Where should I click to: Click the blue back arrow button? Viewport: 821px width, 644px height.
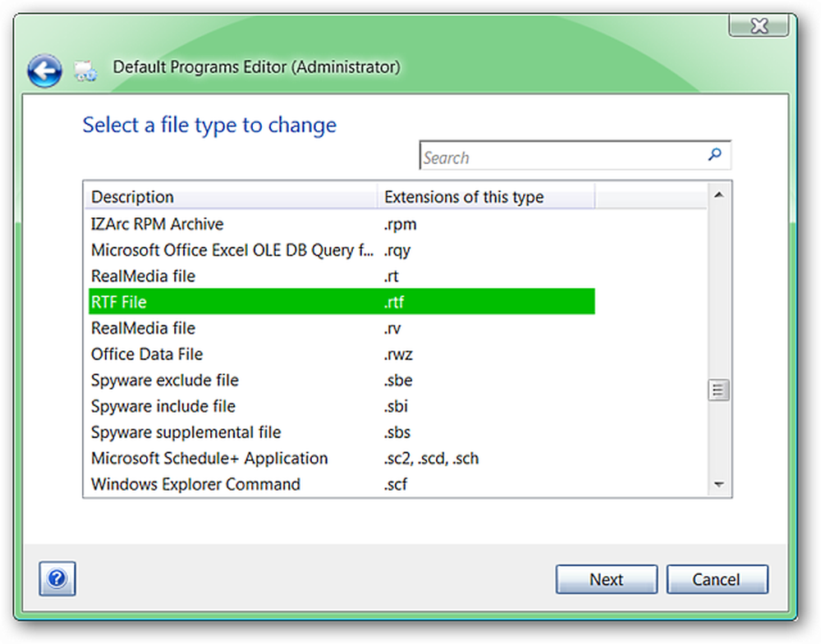(x=44, y=71)
